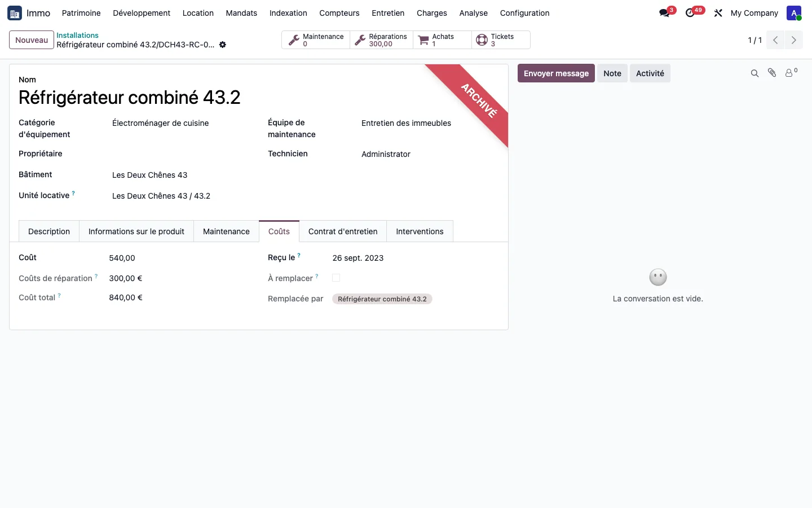This screenshot has height=508, width=812.
Task: Open the Patrimoine menu
Action: point(81,13)
